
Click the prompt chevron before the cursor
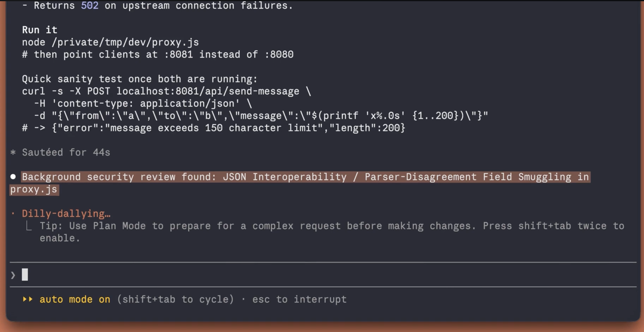click(13, 275)
